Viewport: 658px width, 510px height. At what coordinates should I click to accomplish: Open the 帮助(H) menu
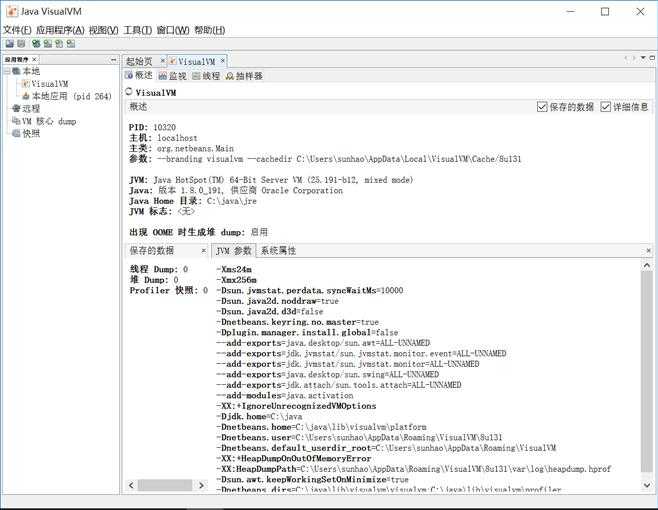pos(210,30)
